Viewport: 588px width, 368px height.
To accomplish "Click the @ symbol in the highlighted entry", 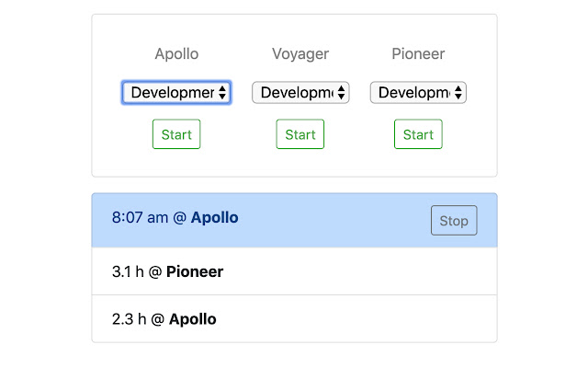I will (x=180, y=218).
